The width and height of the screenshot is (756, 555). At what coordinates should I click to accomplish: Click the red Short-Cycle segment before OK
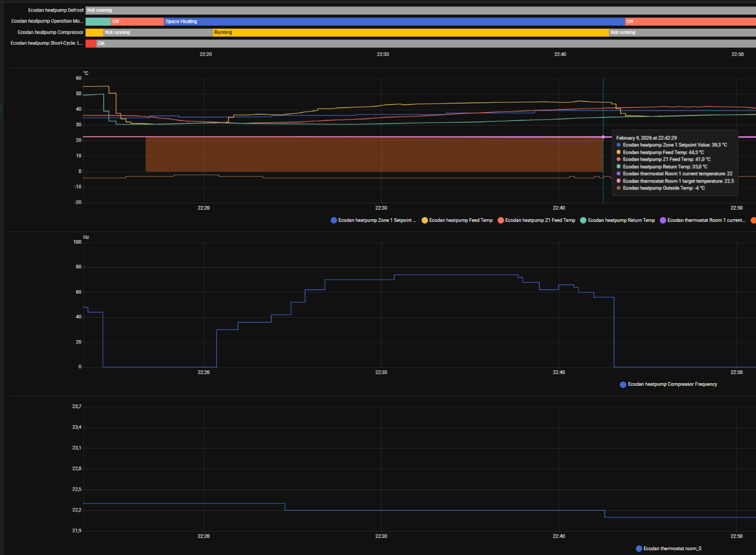pos(90,44)
